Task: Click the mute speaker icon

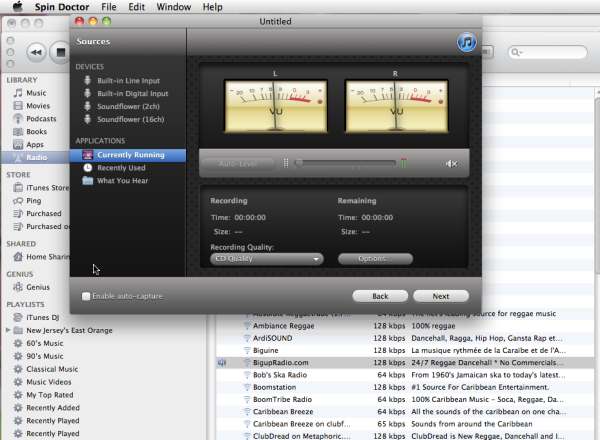Action: [452, 164]
